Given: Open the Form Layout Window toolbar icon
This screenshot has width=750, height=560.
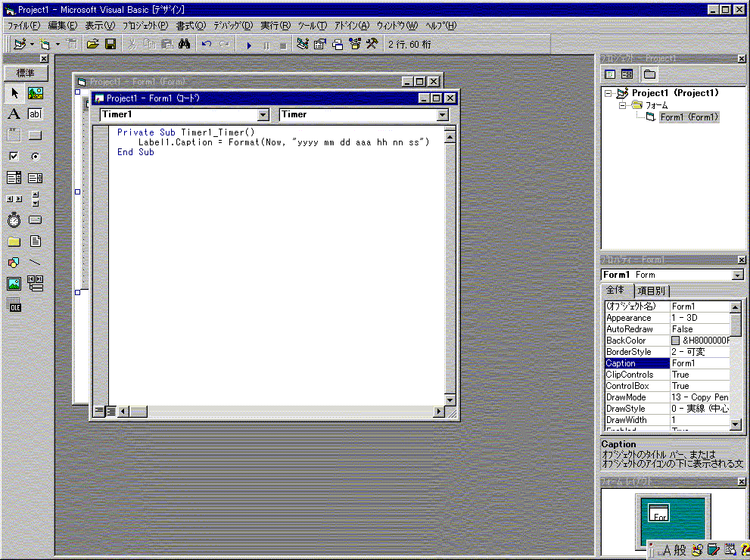Looking at the screenshot, I should click(x=338, y=45).
